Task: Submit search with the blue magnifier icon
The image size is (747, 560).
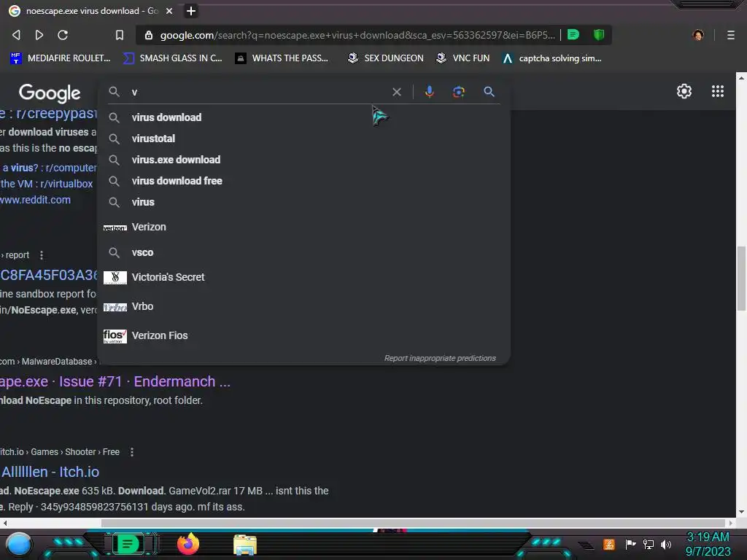Action: [489, 91]
